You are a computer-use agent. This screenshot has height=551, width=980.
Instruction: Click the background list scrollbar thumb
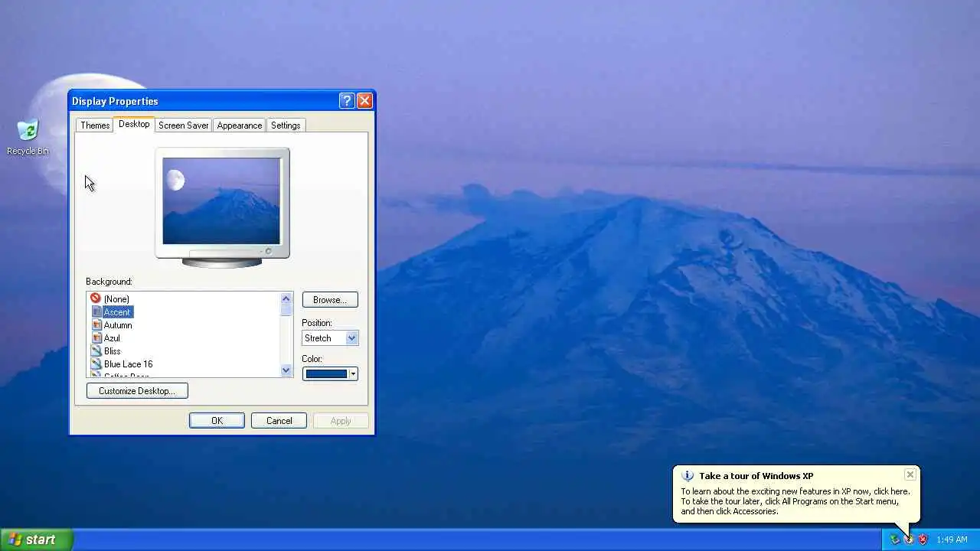[x=286, y=311]
